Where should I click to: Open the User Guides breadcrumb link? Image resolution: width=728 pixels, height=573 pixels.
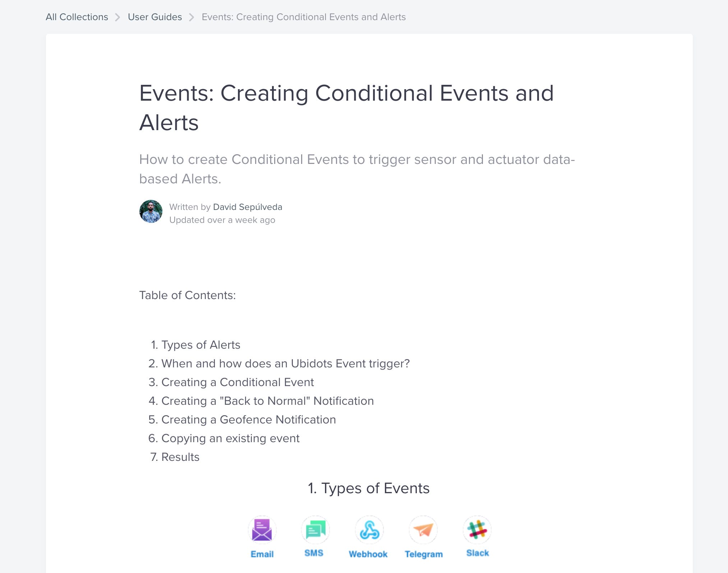coord(155,17)
